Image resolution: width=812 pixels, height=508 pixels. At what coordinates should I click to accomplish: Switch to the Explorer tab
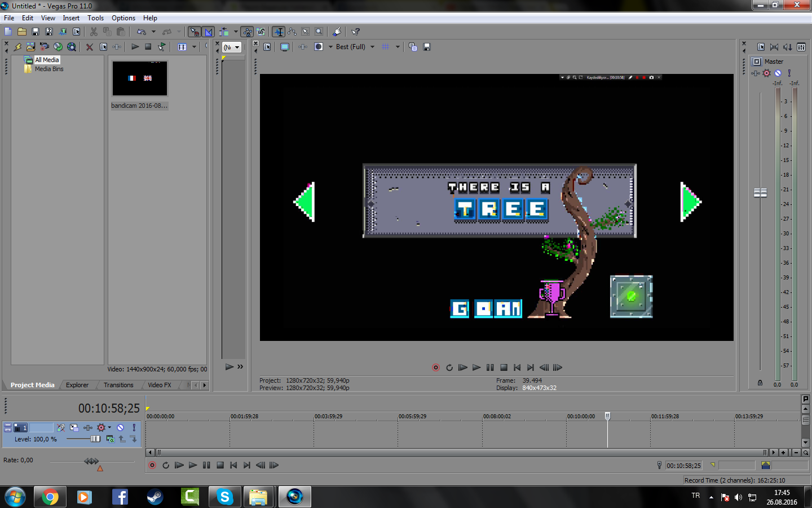(77, 385)
